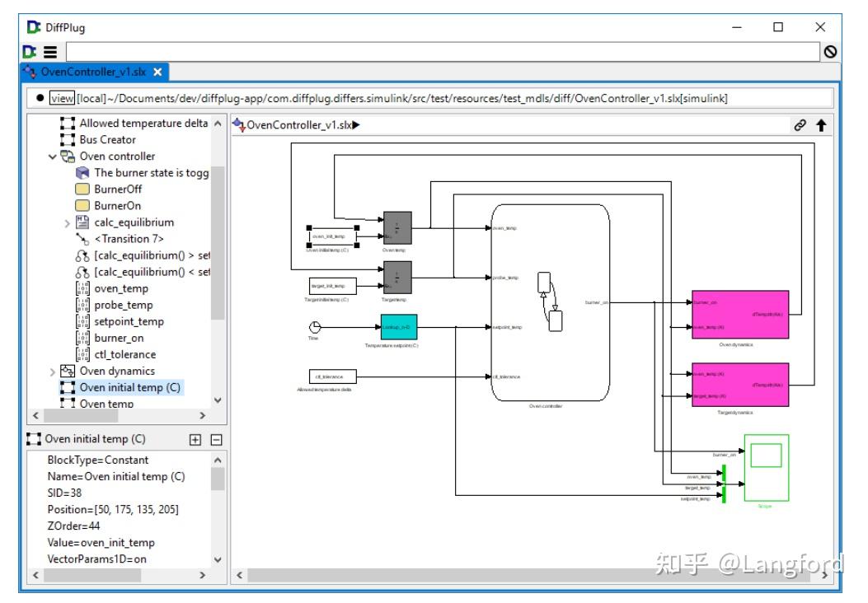Viewport: 868px width, 603px height.
Task: Select Allowed temperature delta in the tree
Action: [x=144, y=124]
